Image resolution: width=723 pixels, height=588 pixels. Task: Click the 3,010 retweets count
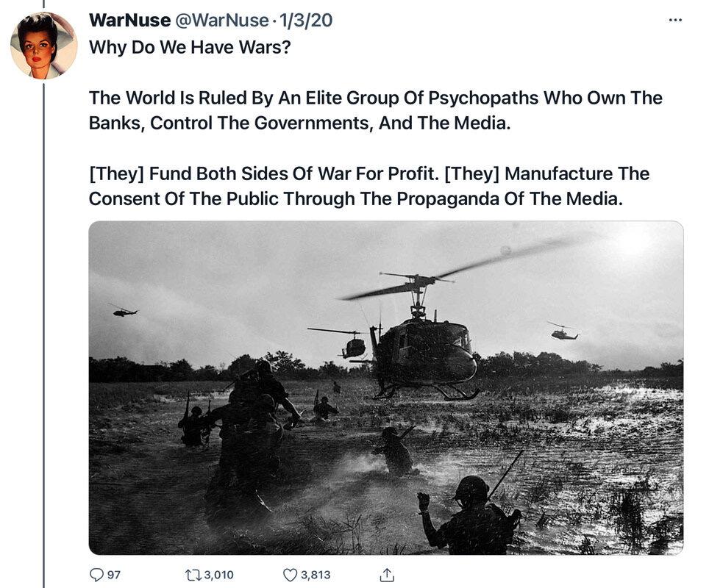pos(218,575)
